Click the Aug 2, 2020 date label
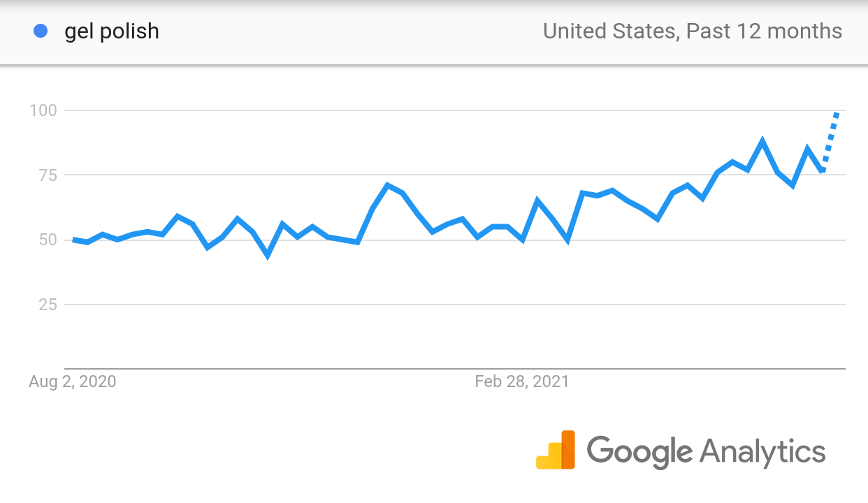The width and height of the screenshot is (868, 503). (x=73, y=381)
